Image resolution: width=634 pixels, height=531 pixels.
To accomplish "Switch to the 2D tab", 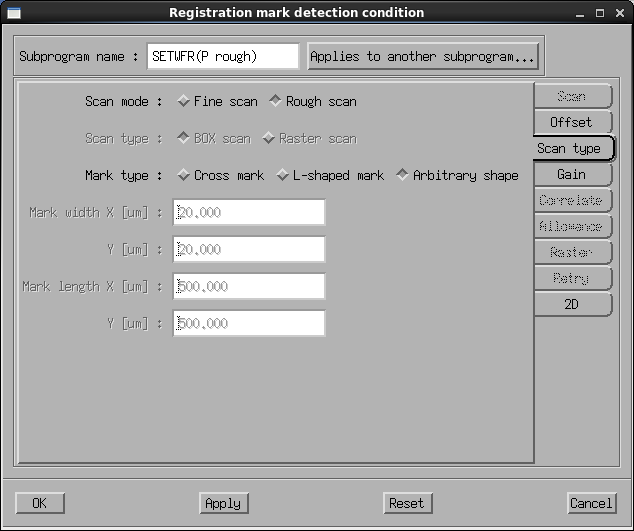I will click(571, 304).
